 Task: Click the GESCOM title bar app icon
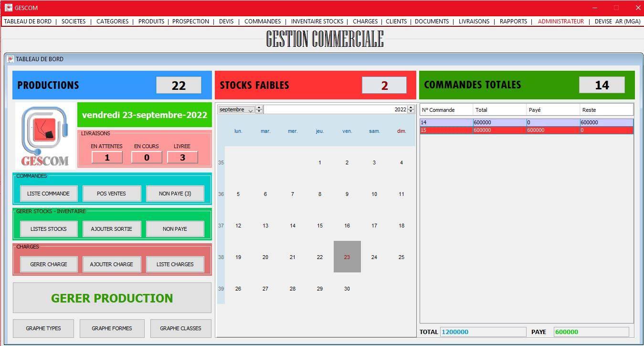[8, 8]
